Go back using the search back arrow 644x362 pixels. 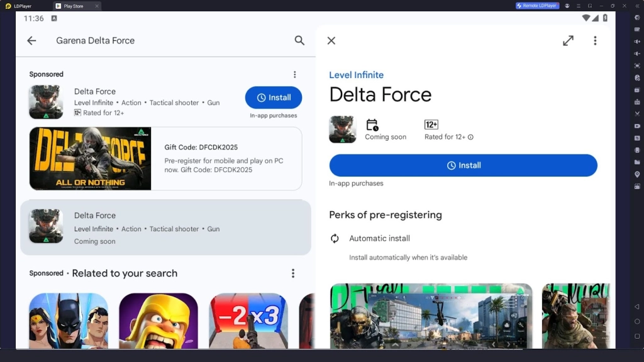31,41
